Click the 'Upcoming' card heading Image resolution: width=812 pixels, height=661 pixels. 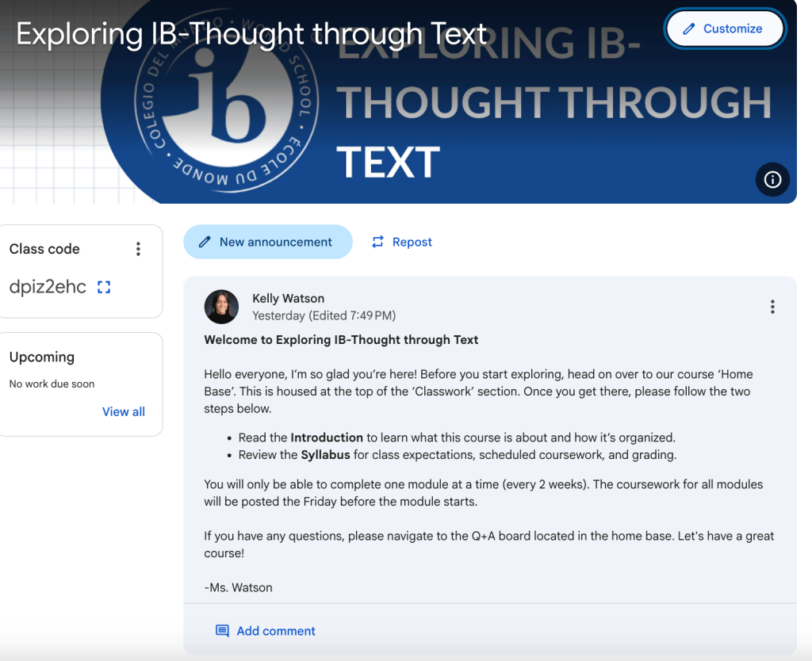(42, 357)
